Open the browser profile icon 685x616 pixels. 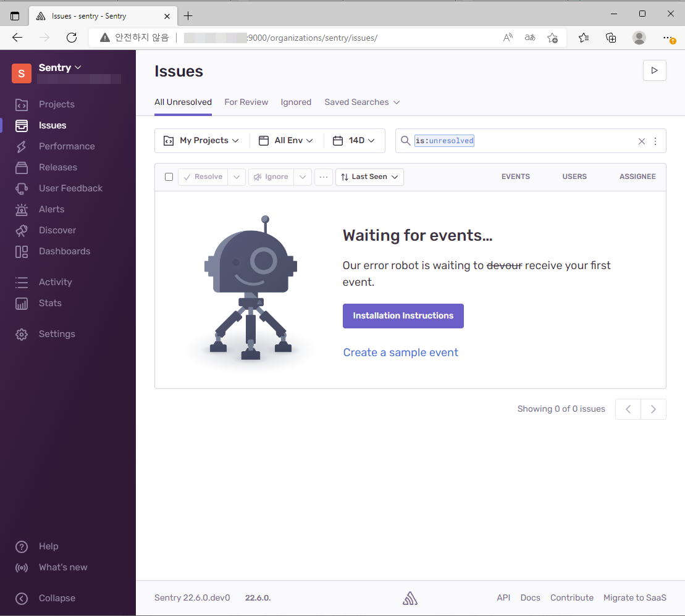[639, 38]
